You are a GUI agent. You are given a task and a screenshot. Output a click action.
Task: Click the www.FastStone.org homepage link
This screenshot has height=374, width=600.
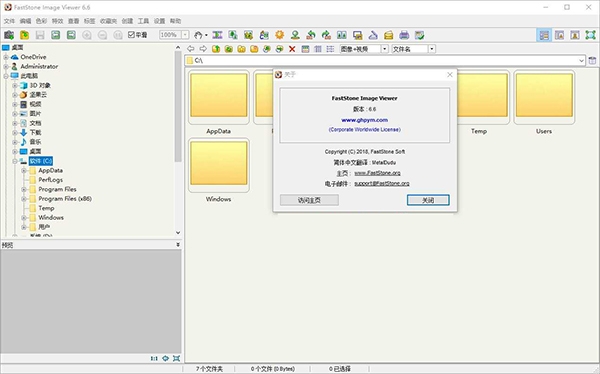click(x=377, y=173)
